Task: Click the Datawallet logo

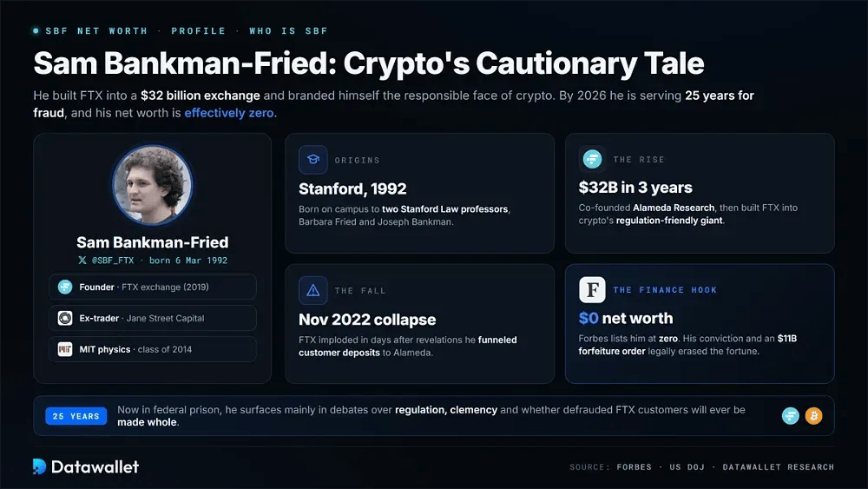Action: coord(86,466)
